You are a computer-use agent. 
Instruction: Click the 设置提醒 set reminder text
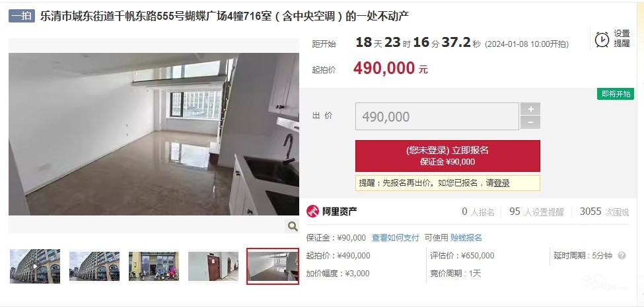pos(622,38)
